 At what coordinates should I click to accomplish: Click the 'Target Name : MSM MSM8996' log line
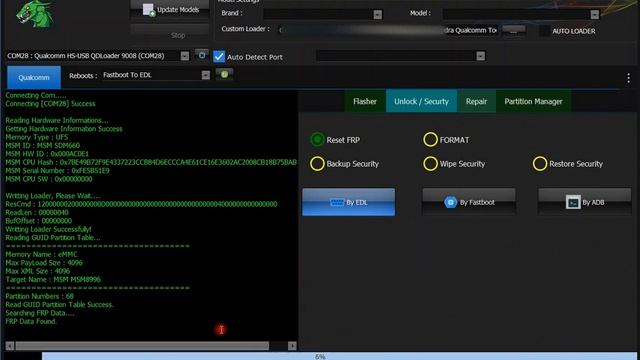click(x=53, y=279)
